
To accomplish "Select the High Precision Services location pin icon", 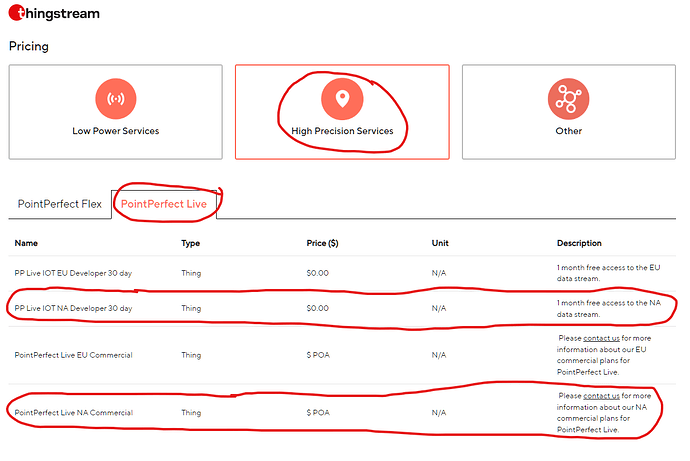I will [x=342, y=99].
